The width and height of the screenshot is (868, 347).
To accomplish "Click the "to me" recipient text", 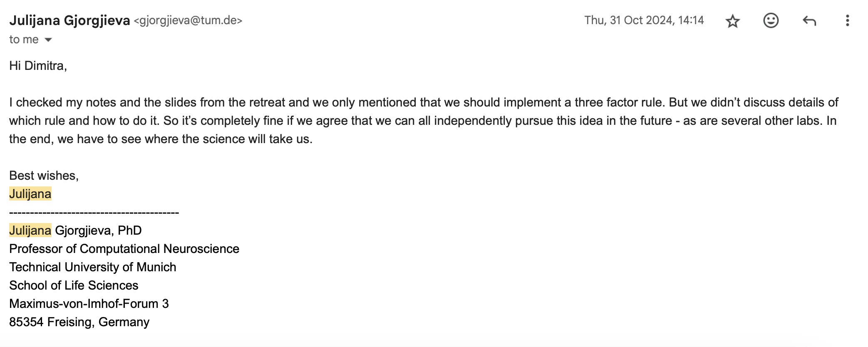I will pyautogui.click(x=24, y=40).
